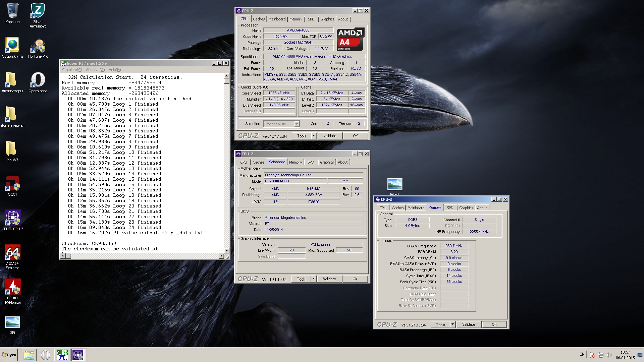The image size is (644, 362).
Task: Launch the AIDA64 Extreme desktop icon
Action: coord(12,257)
